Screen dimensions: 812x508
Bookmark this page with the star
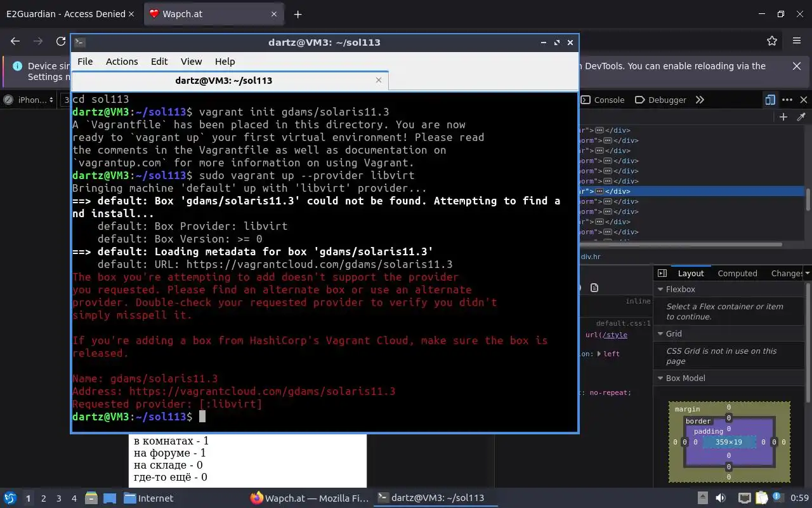point(772,41)
